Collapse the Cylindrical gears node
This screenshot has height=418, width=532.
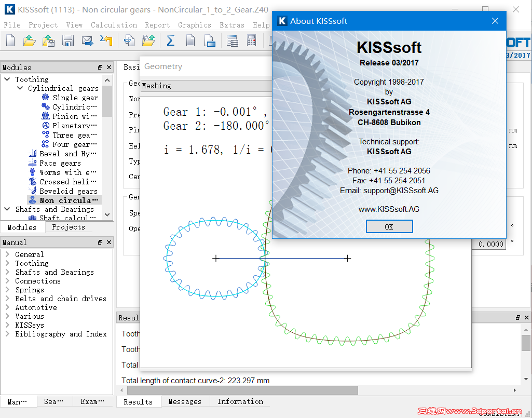[20, 88]
